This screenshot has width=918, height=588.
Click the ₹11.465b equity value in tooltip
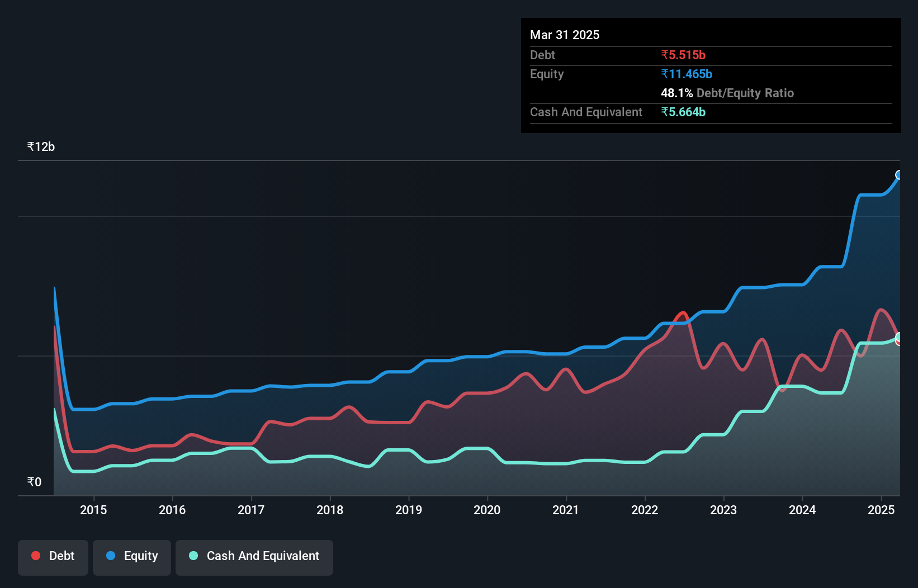687,74
